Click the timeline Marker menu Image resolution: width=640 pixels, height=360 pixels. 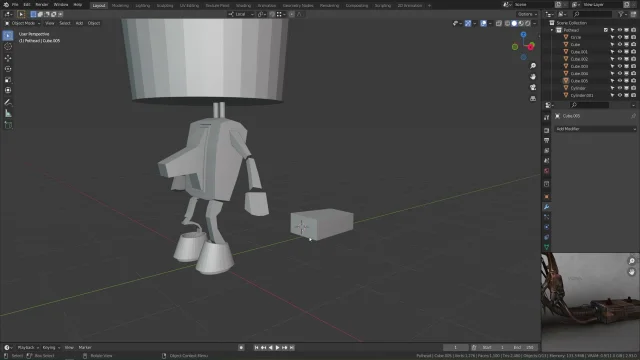[85, 348]
